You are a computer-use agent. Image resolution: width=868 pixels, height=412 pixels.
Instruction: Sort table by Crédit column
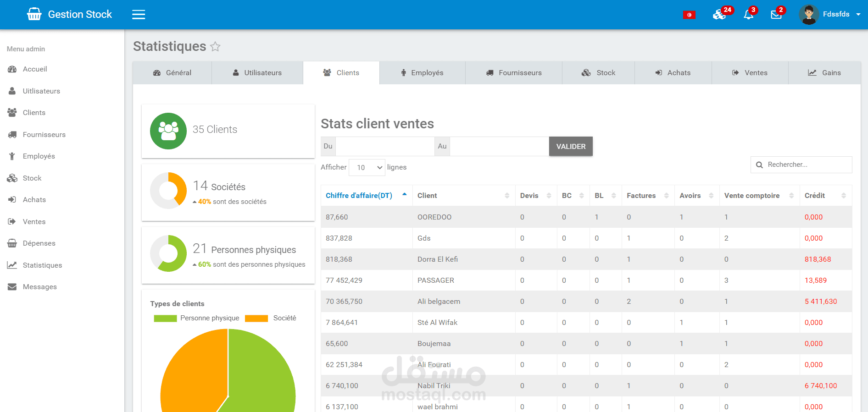pyautogui.click(x=826, y=196)
